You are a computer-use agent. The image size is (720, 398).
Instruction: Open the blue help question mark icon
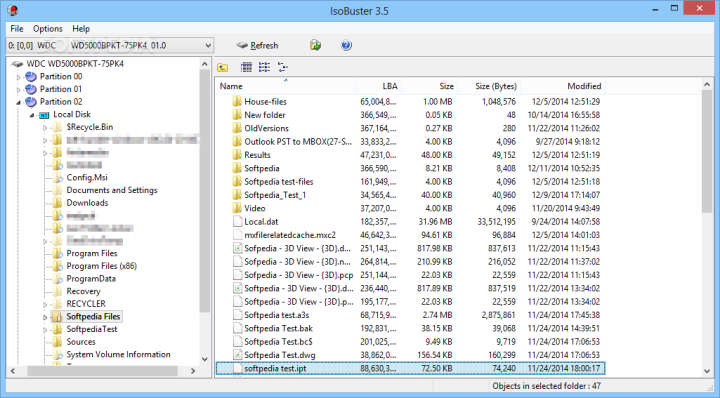[x=346, y=45]
